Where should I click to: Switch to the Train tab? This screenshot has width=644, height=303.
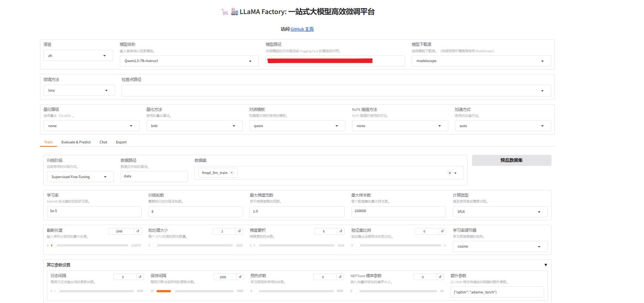48,142
